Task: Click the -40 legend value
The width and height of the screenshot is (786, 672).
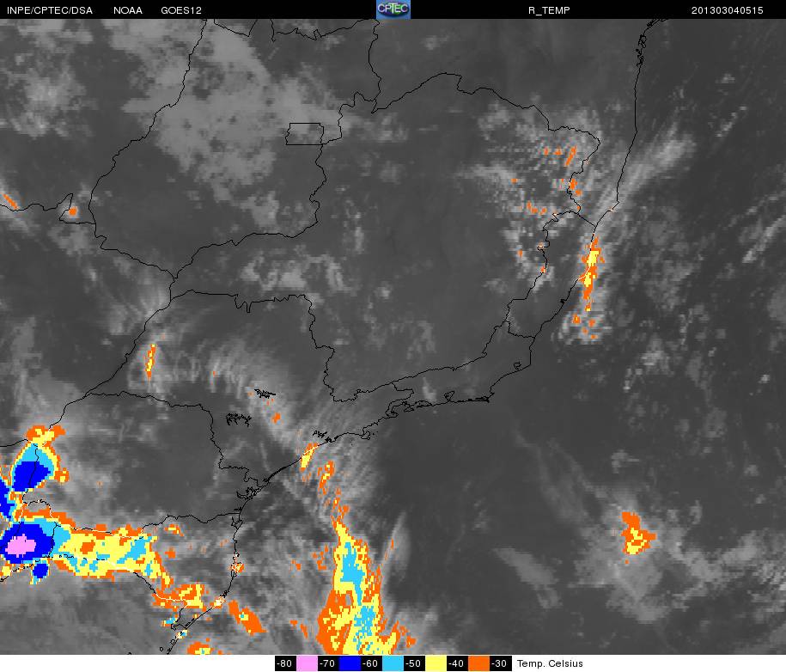Action: pos(457,663)
